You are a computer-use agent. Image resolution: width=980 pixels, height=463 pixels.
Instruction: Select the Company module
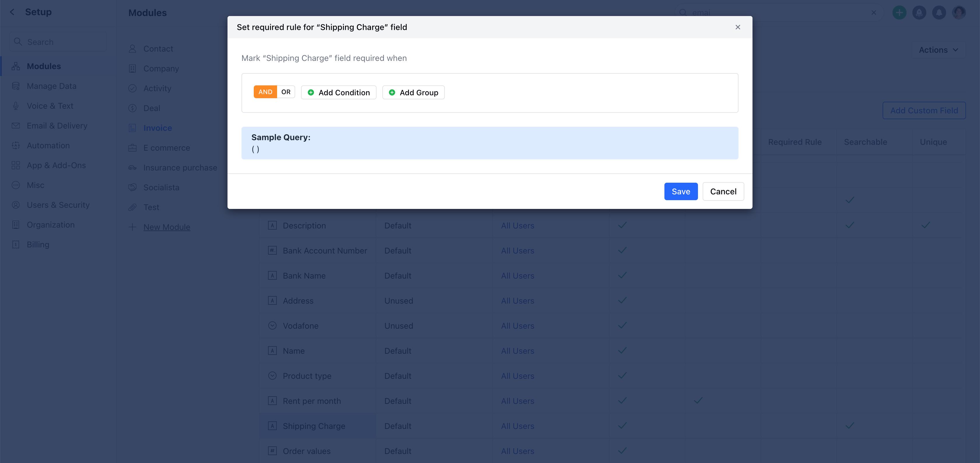coord(161,68)
